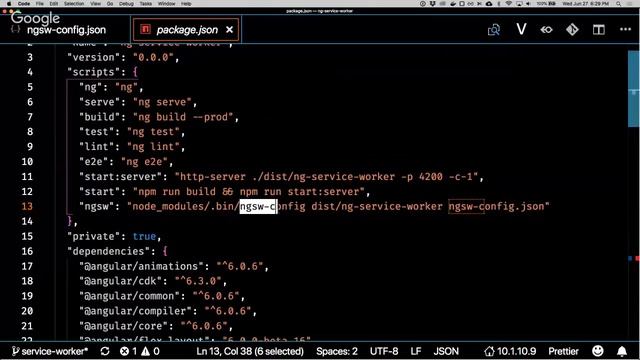The image size is (640, 360).
Task: Click the V icon in editor toolbar
Action: pyautogui.click(x=521, y=29)
